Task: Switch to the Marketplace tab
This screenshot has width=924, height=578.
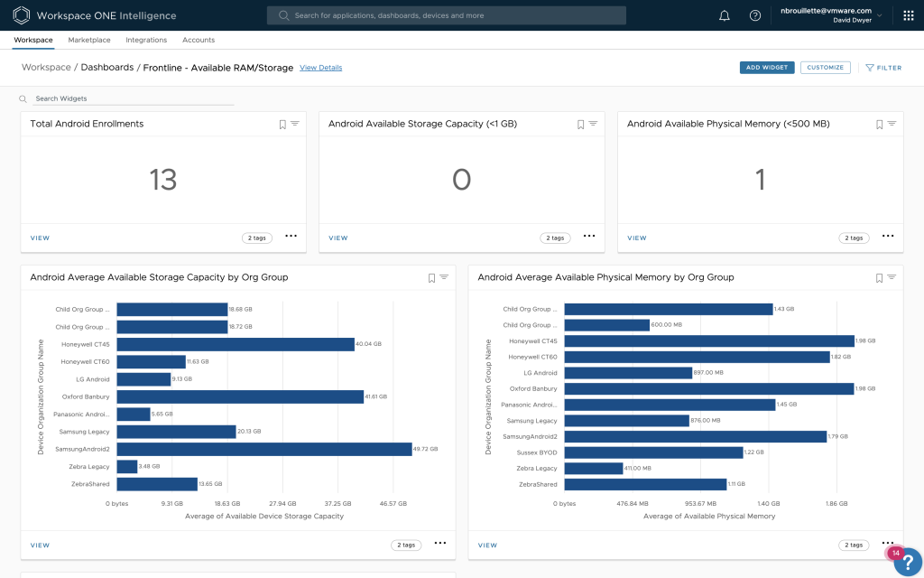Action: pos(89,40)
